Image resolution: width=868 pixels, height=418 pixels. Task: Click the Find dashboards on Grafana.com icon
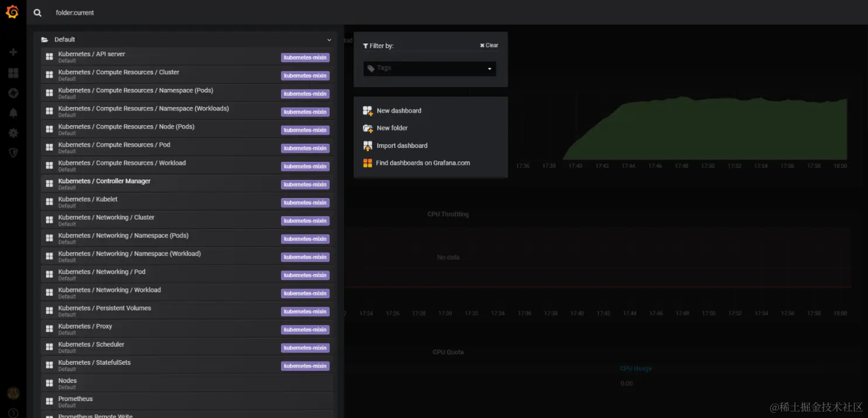[367, 163]
